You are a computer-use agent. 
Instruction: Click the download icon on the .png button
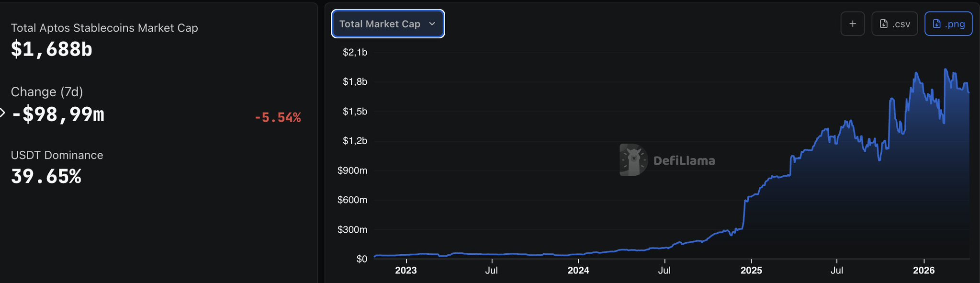tap(937, 24)
